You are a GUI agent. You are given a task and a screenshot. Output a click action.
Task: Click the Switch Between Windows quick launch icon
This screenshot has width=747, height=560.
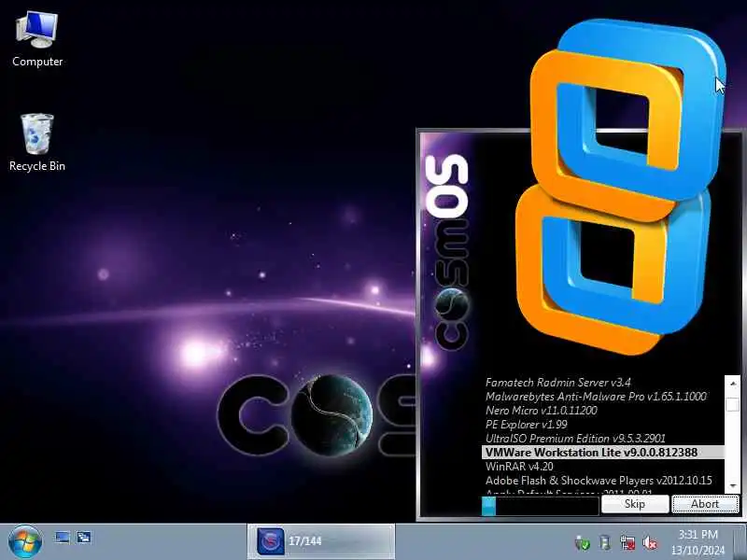(x=84, y=538)
